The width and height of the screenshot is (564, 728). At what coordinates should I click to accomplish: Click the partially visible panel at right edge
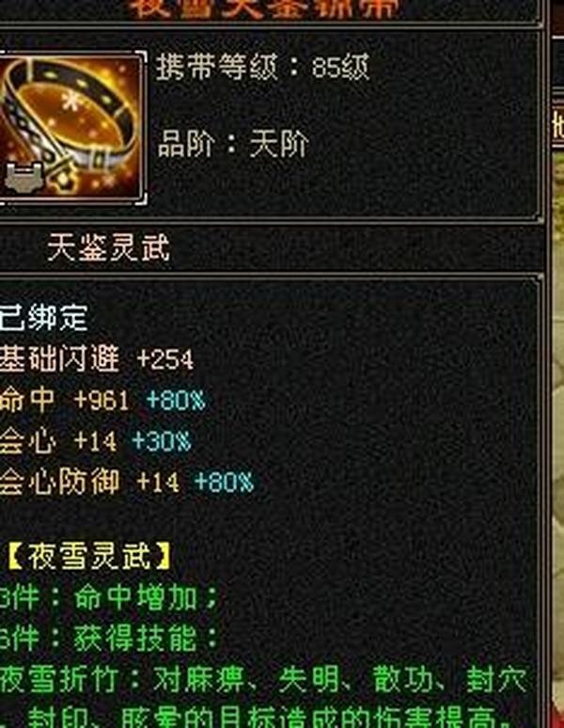[x=557, y=364]
